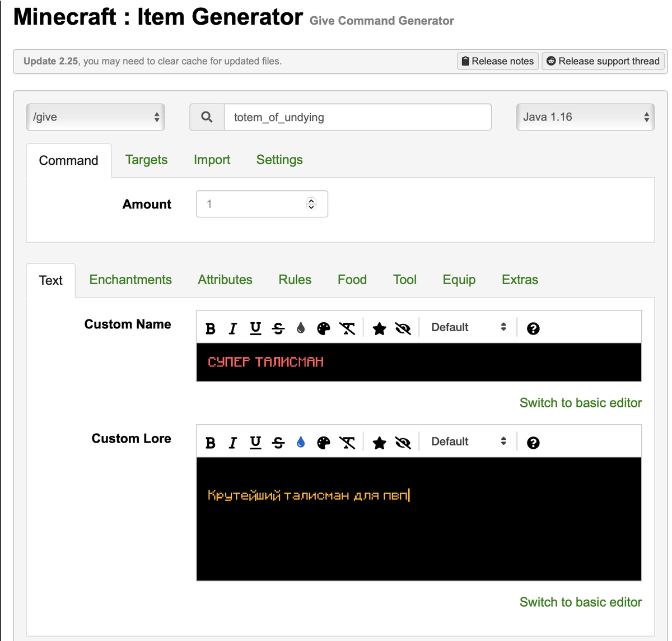Click the totem_of_undying item search field
The image size is (672, 641).
[x=358, y=117]
